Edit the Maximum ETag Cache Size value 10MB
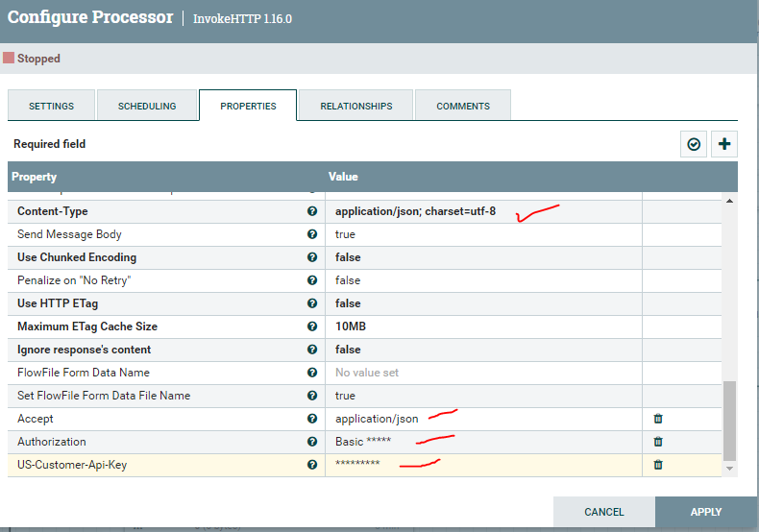This screenshot has width=759, height=532. pos(351,326)
